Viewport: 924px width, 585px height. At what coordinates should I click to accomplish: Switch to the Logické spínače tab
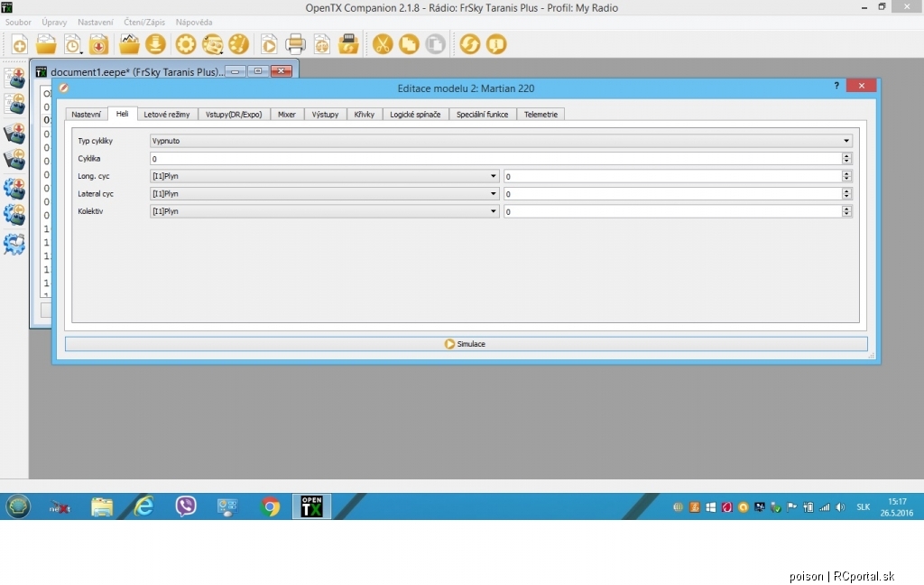click(x=415, y=115)
